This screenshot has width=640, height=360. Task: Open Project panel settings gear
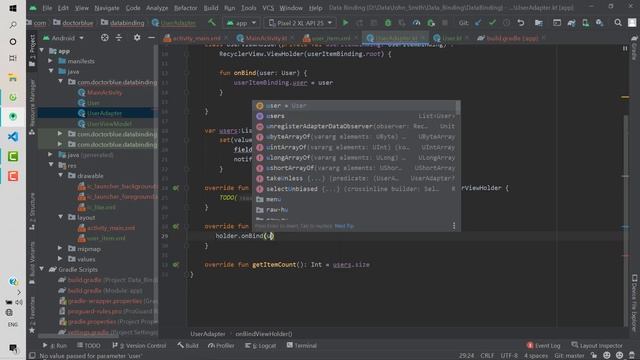click(x=137, y=38)
